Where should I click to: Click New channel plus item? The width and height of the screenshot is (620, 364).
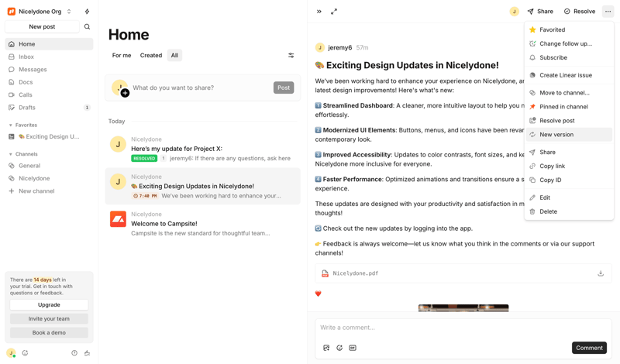[49, 191]
